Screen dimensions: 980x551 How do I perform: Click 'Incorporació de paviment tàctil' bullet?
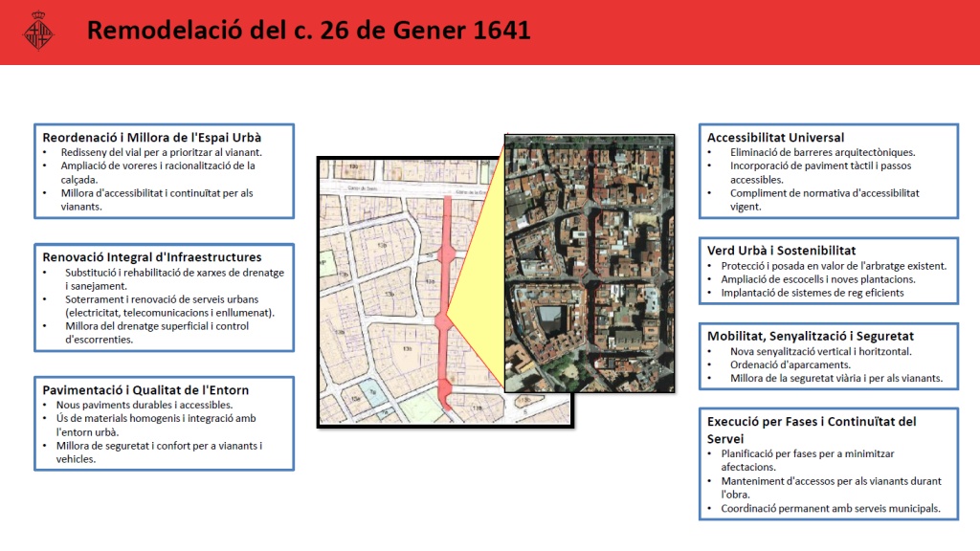pyautogui.click(x=820, y=172)
